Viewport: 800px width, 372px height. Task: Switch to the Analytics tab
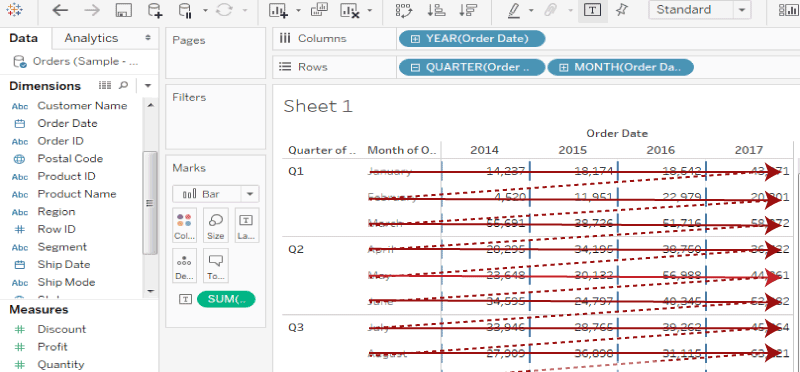91,38
